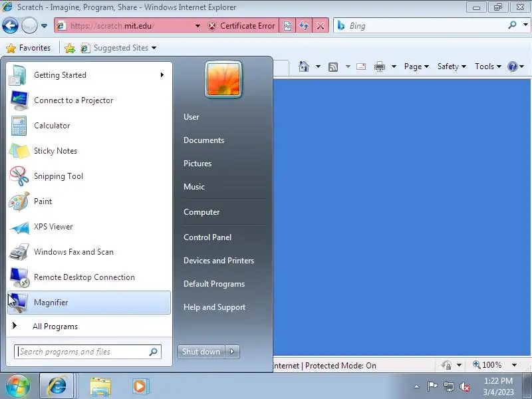532x399 pixels.
Task: Click the Compatibility View icon
Action: pos(287,26)
